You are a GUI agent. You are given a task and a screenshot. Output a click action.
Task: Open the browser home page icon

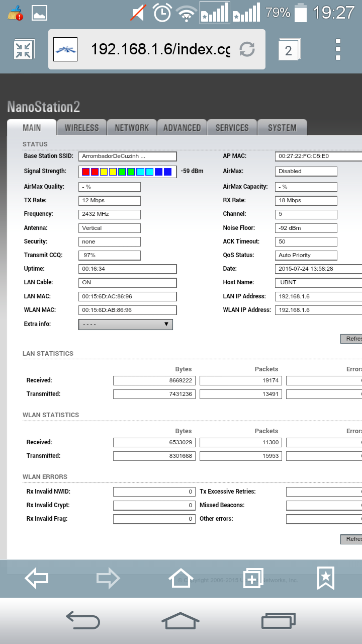tap(180, 578)
